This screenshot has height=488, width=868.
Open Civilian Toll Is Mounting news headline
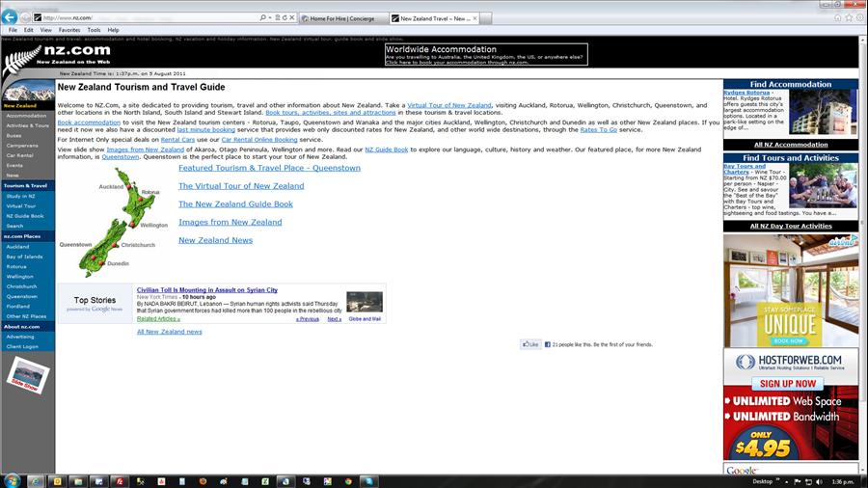tap(207, 290)
